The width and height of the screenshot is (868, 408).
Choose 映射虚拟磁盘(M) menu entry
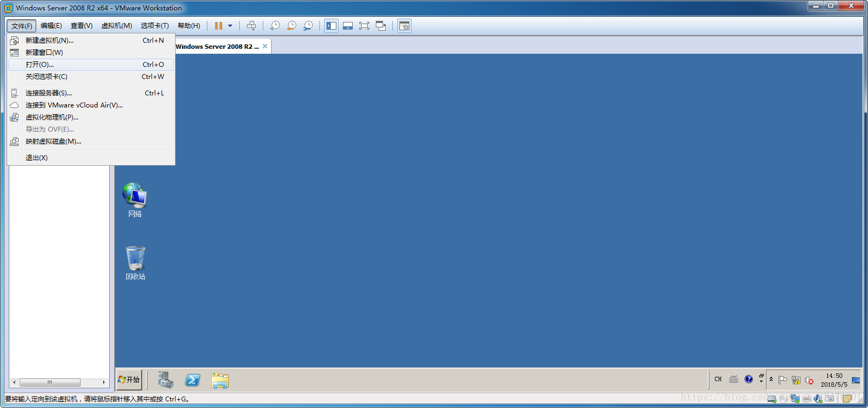[91, 141]
